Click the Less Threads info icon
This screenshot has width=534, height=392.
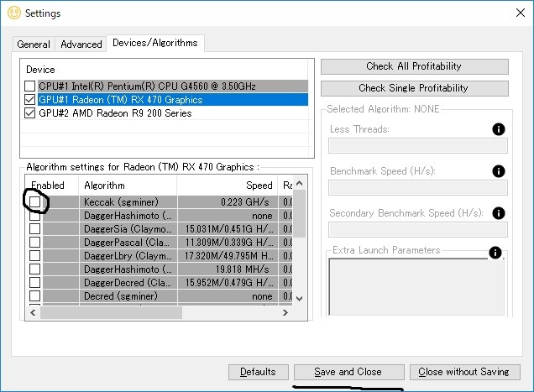click(498, 129)
